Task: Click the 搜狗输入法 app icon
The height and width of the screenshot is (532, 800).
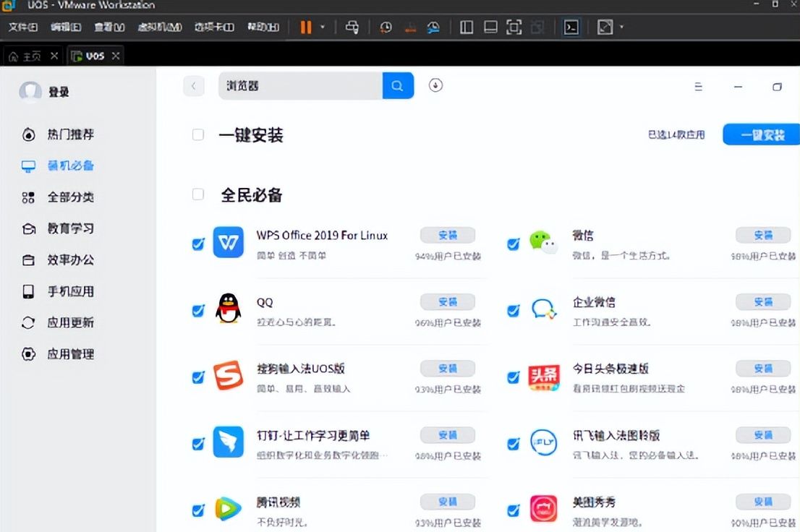Action: coord(228,375)
